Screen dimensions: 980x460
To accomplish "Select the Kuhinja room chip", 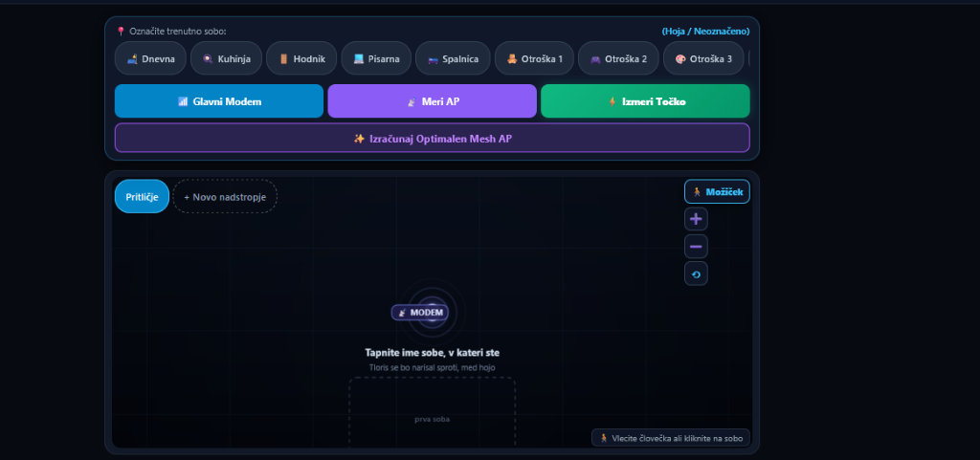I will [226, 58].
